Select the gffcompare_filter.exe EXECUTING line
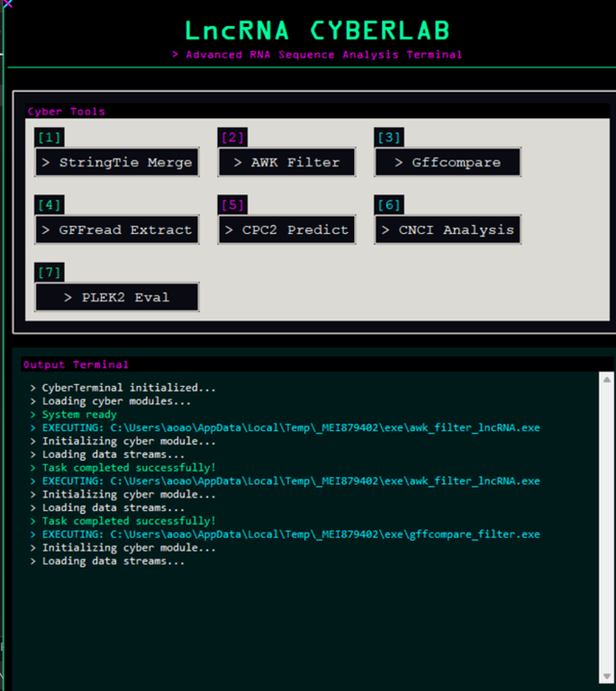This screenshot has height=691, width=616. point(285,534)
